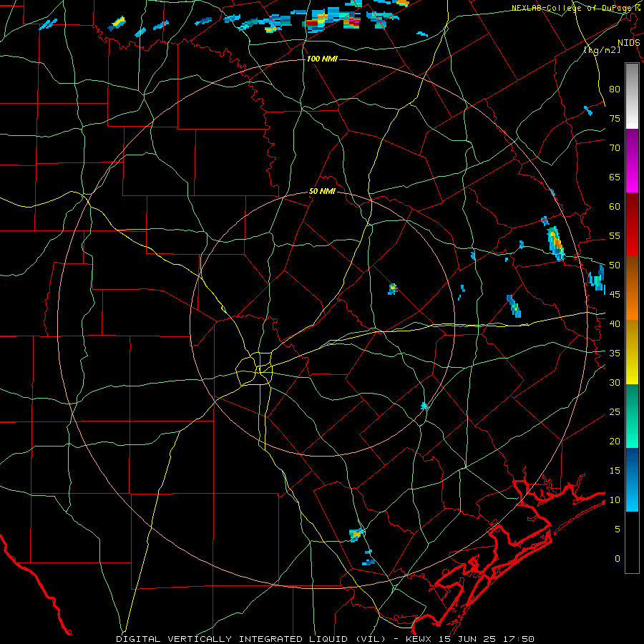This screenshot has height=644, width=644.
Task: Click the "50 NMI" range ring label
Action: click(322, 191)
